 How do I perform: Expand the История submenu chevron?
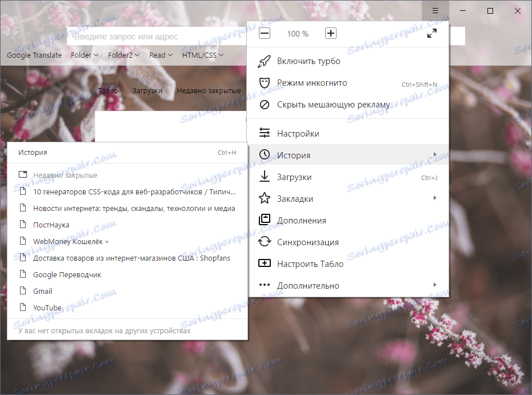(x=435, y=154)
